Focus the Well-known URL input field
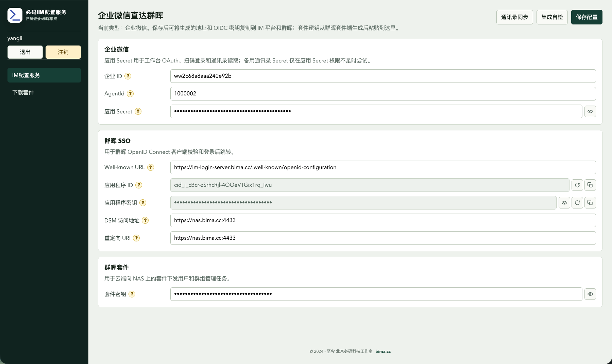Viewport: 612px width, 364px height. point(383,167)
